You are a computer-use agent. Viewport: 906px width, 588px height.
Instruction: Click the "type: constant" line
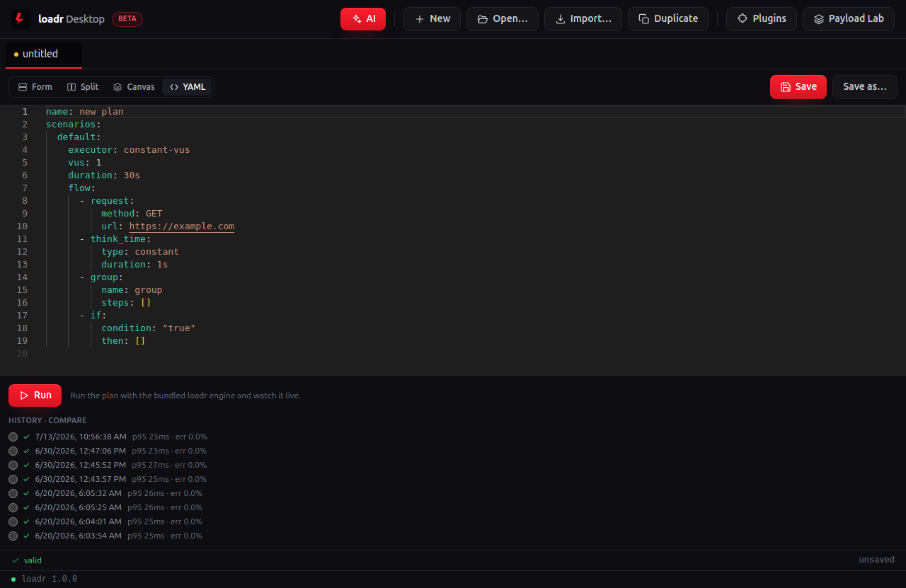[140, 252]
